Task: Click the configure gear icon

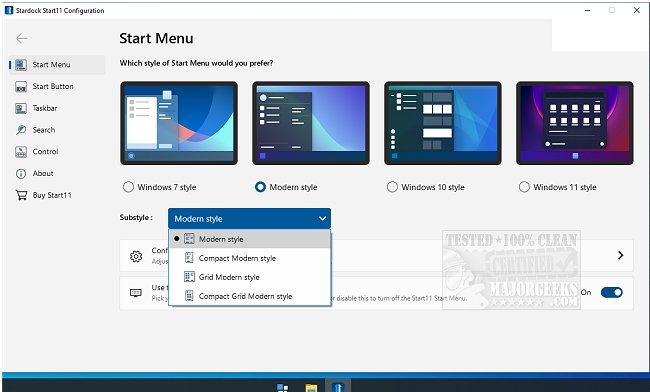Action: (x=136, y=256)
